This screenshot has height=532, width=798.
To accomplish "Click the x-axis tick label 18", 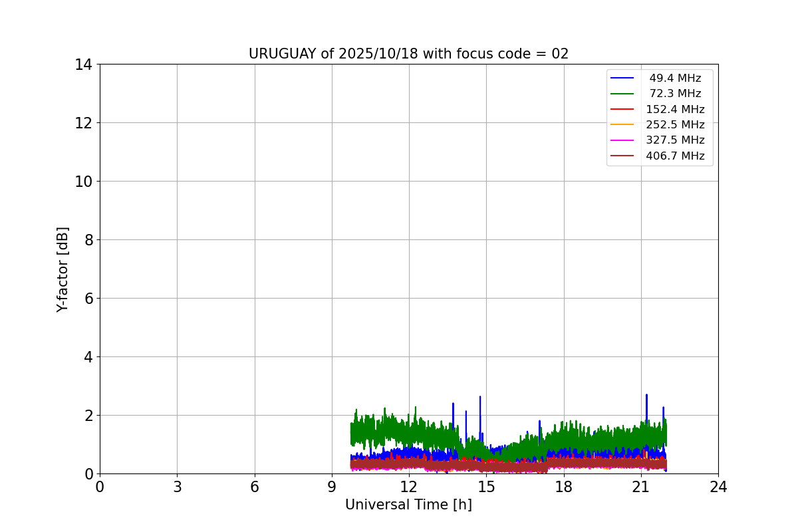I will 564,487.
